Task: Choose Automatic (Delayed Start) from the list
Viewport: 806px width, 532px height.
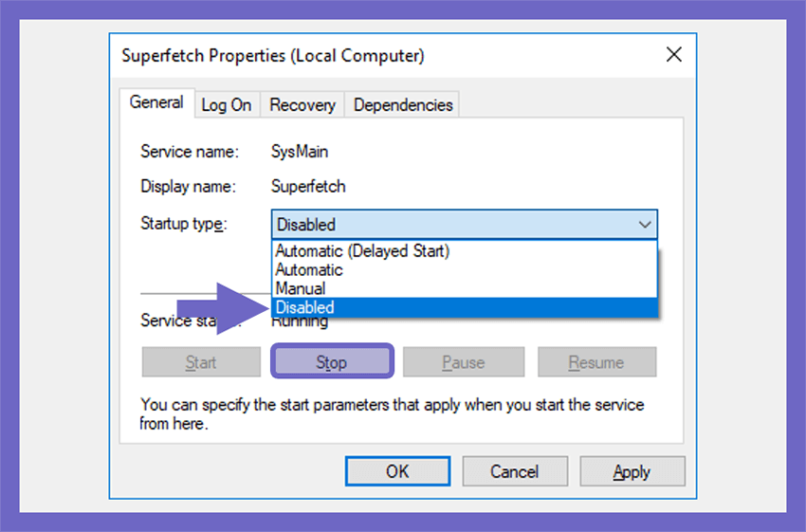Action: (x=465, y=251)
